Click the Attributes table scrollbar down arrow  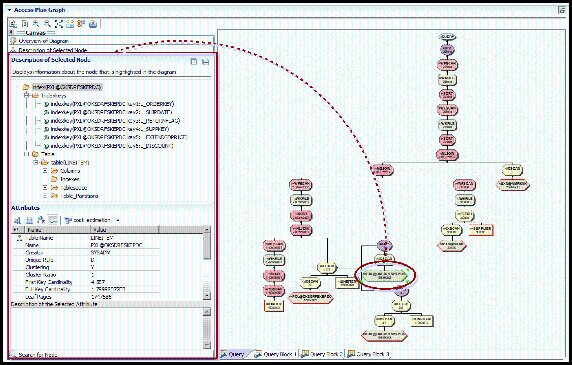tap(207, 295)
